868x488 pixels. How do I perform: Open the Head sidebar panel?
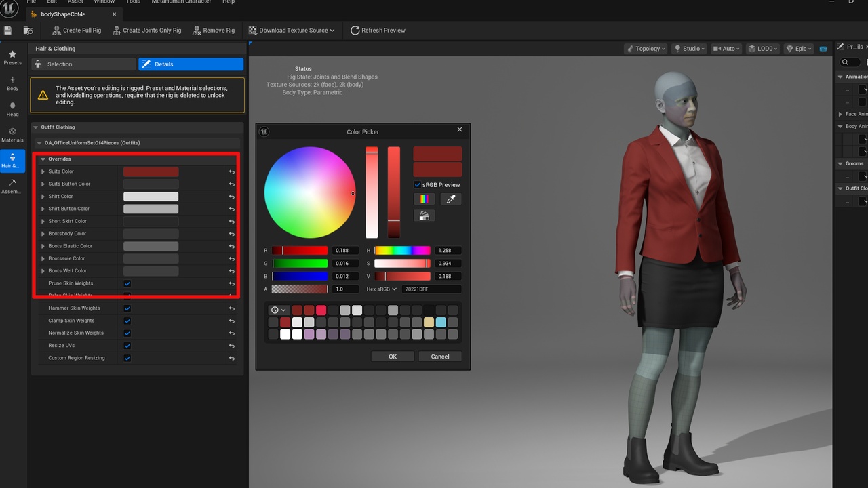12,109
